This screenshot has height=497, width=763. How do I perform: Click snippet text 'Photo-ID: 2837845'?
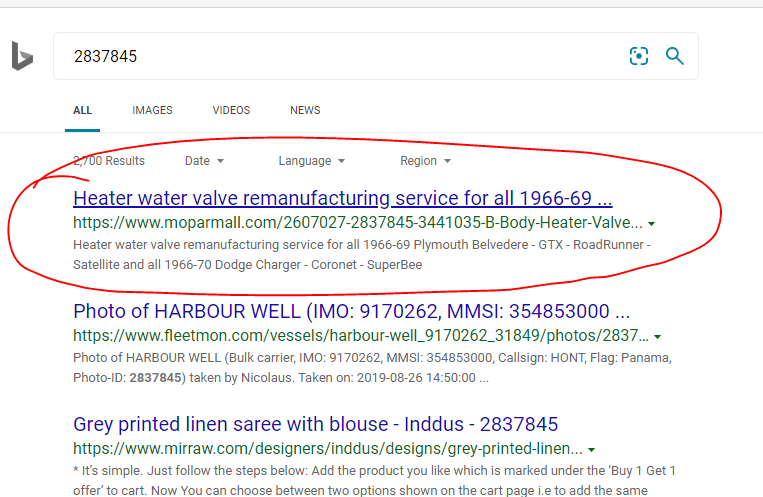(129, 378)
